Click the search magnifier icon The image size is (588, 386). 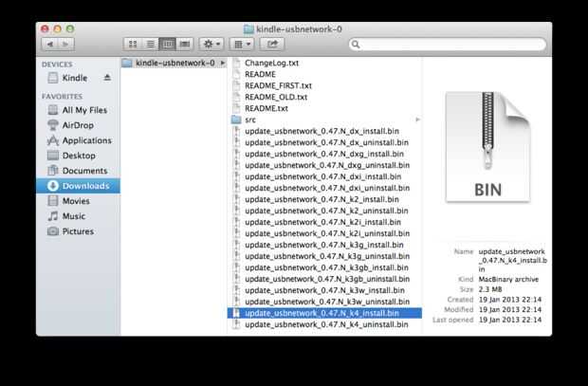click(x=356, y=45)
